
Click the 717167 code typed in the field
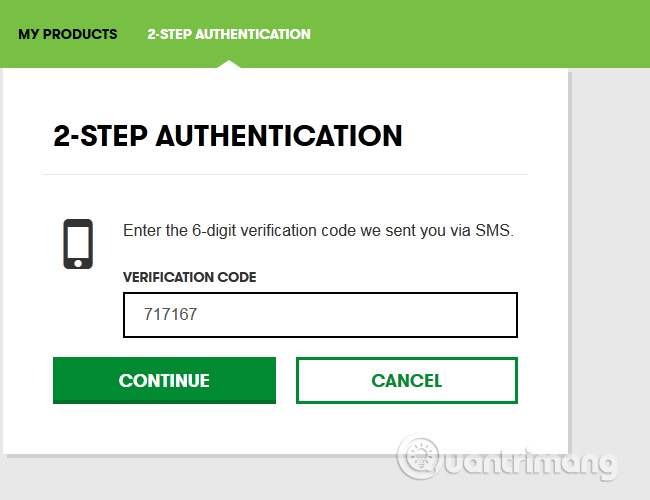pos(170,315)
